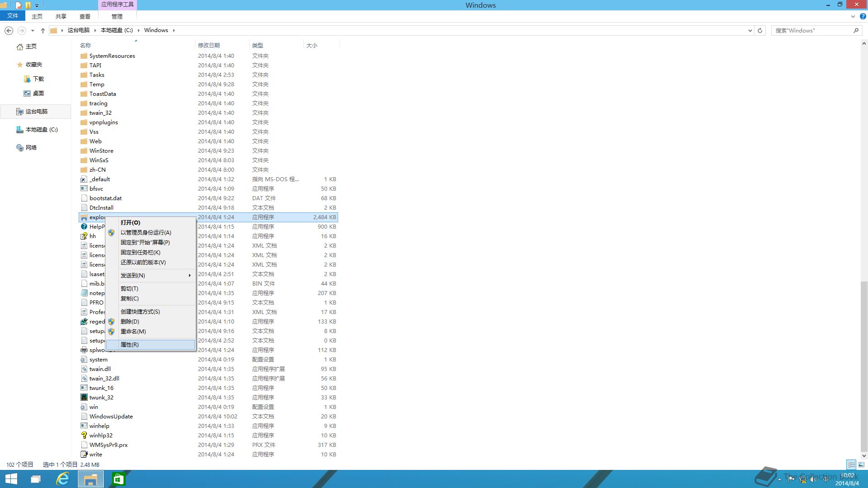Choose Restore previous versions (还原以前的版本)
The height and width of the screenshot is (488, 868).
151,263
